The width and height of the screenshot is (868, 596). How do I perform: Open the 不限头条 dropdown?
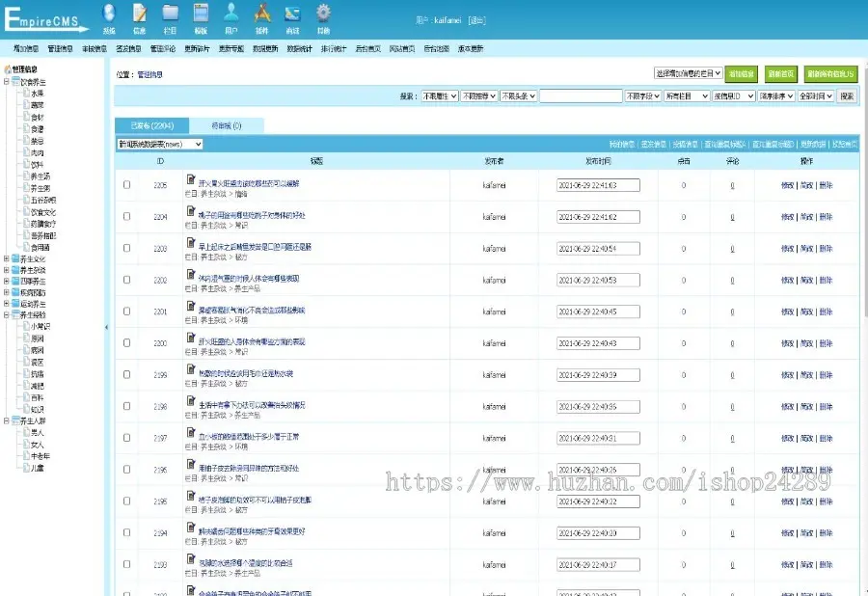click(x=518, y=96)
